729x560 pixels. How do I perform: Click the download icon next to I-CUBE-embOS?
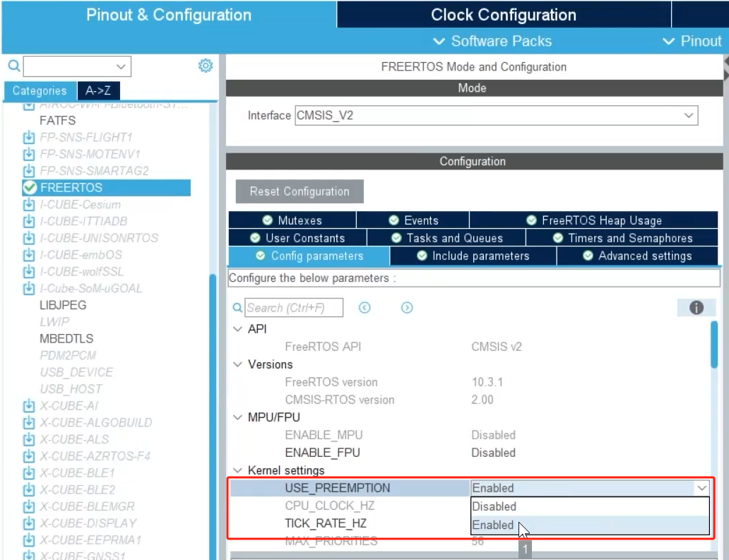29,255
